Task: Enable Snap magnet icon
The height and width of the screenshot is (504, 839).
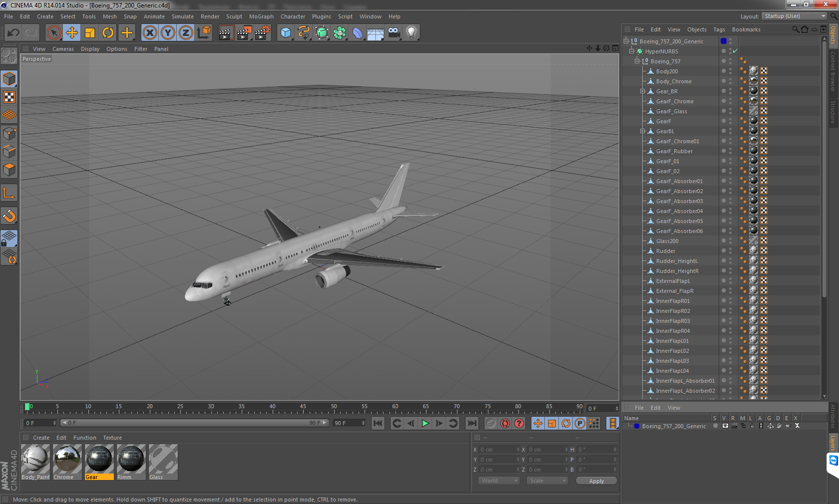Action: click(x=9, y=216)
